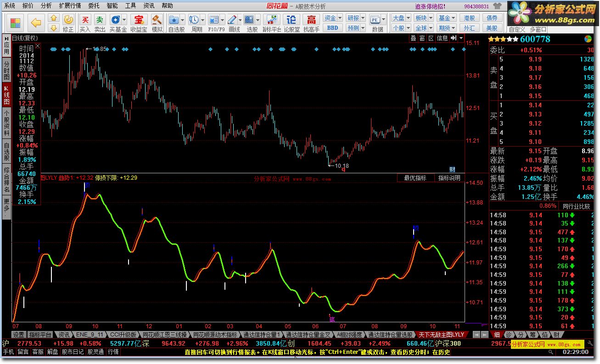
Task: Toggle 窗 (window) chart button
Action: (422, 38)
